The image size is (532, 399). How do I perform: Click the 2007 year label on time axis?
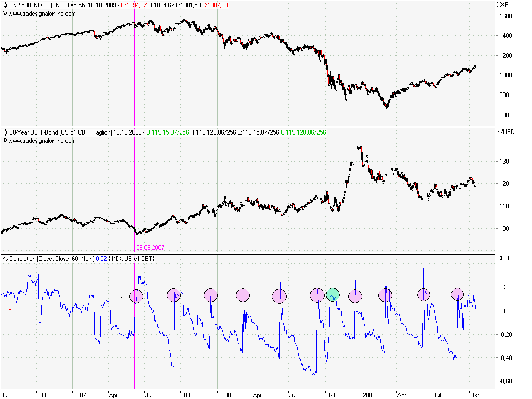pos(79,395)
